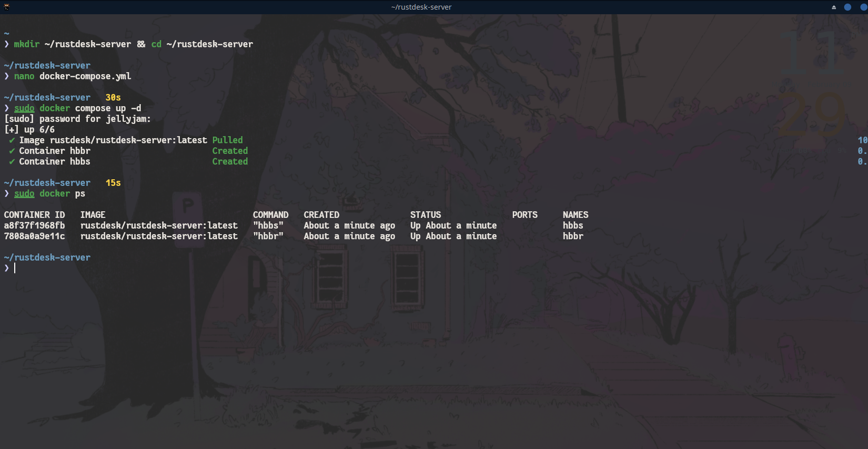Click the 'CREATED' column header
Image resolution: width=868 pixels, height=449 pixels.
(321, 215)
